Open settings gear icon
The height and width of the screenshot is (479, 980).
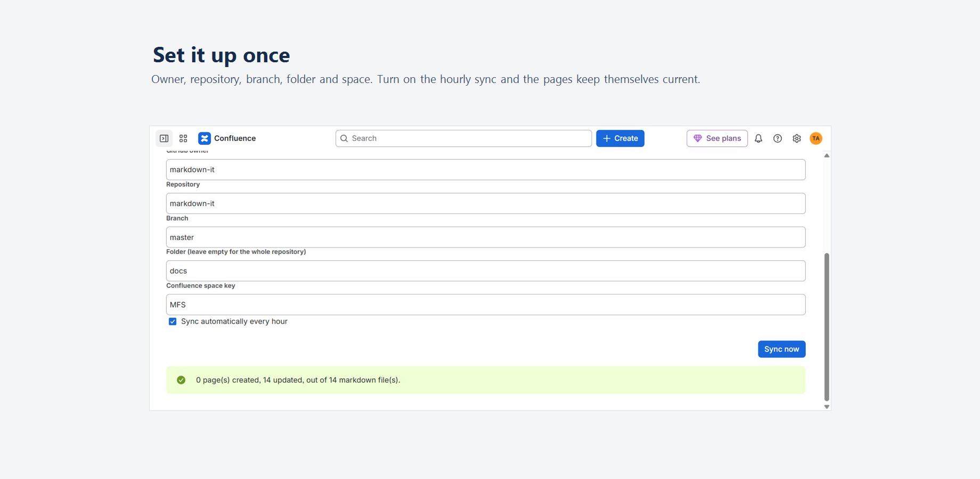[x=797, y=138]
